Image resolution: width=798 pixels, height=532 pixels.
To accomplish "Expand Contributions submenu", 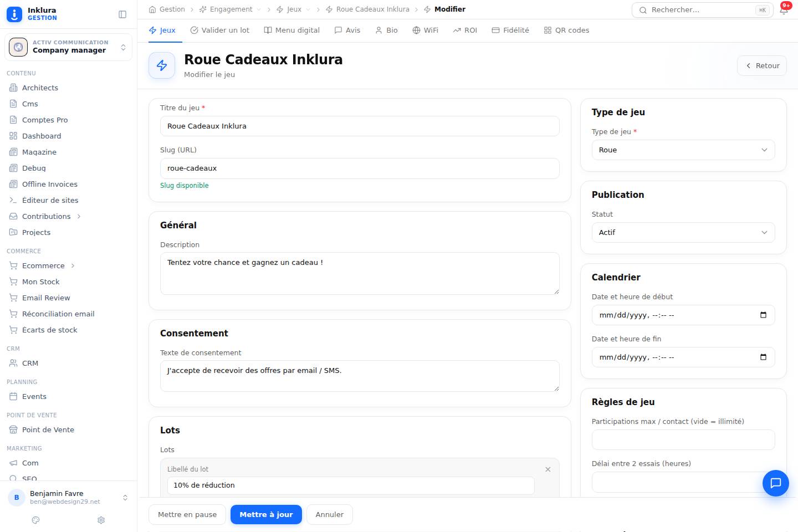I will (79, 216).
